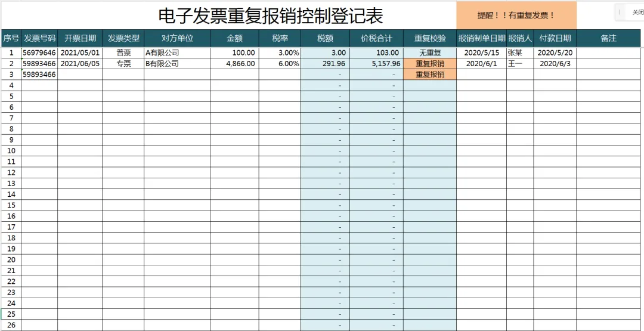Screen dimensions: 644x331
Task: Select the 价税合计 column header
Action: pyautogui.click(x=377, y=39)
